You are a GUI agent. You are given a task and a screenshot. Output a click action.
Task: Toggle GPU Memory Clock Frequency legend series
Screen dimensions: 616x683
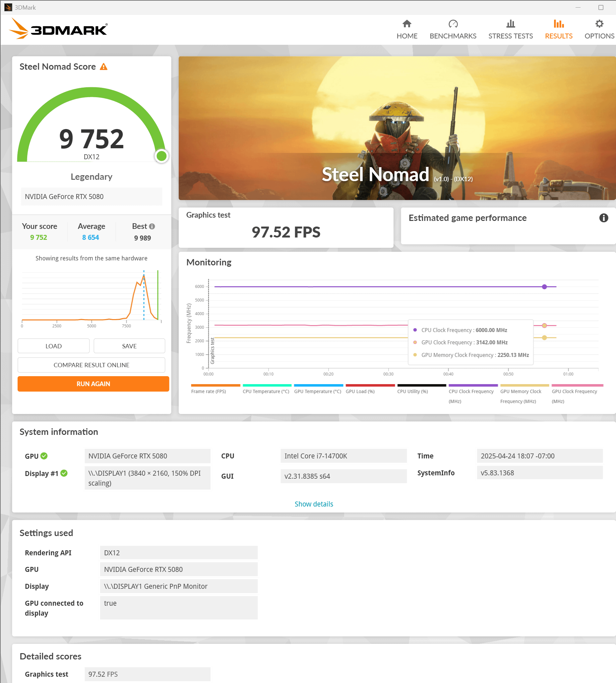point(524,394)
